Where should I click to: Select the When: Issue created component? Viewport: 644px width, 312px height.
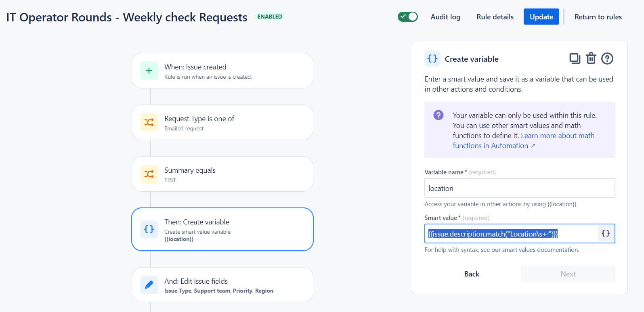222,71
